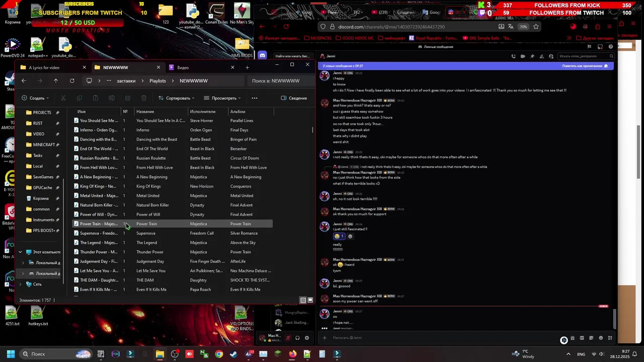Open the Explorer toolbar overflow three-dot menu
The width and height of the screenshot is (644, 362).
[x=255, y=98]
